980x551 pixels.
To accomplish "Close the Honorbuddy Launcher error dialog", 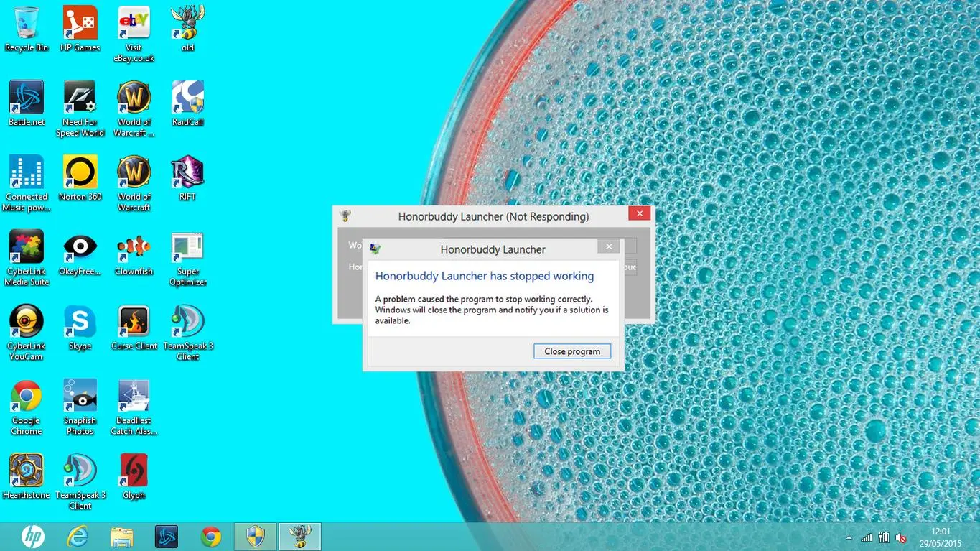I will 608,246.
